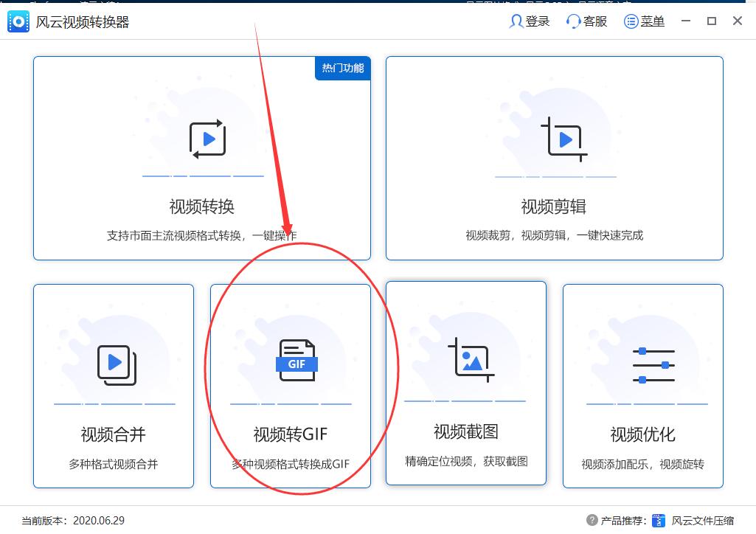This screenshot has width=756, height=534.
Task: Open the 视频优化 title
Action: (x=642, y=434)
